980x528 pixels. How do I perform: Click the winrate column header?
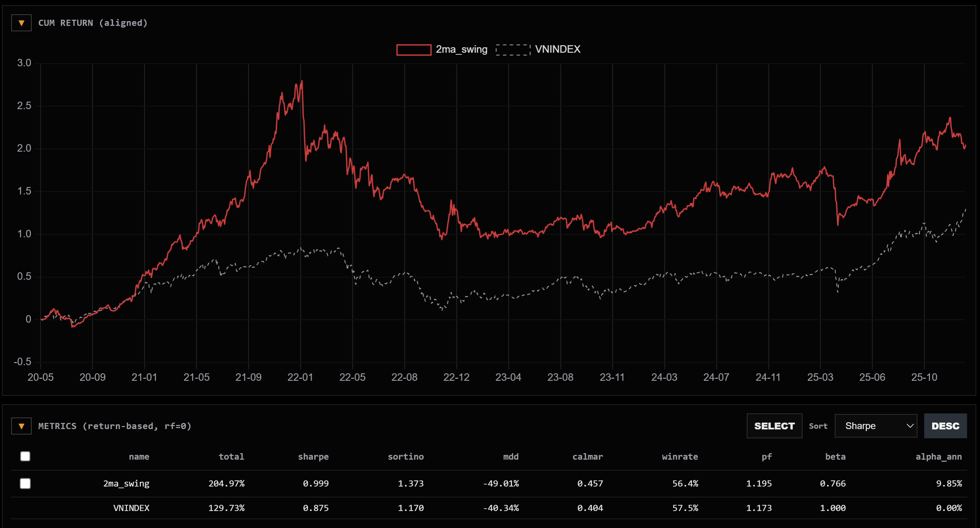coord(679,457)
